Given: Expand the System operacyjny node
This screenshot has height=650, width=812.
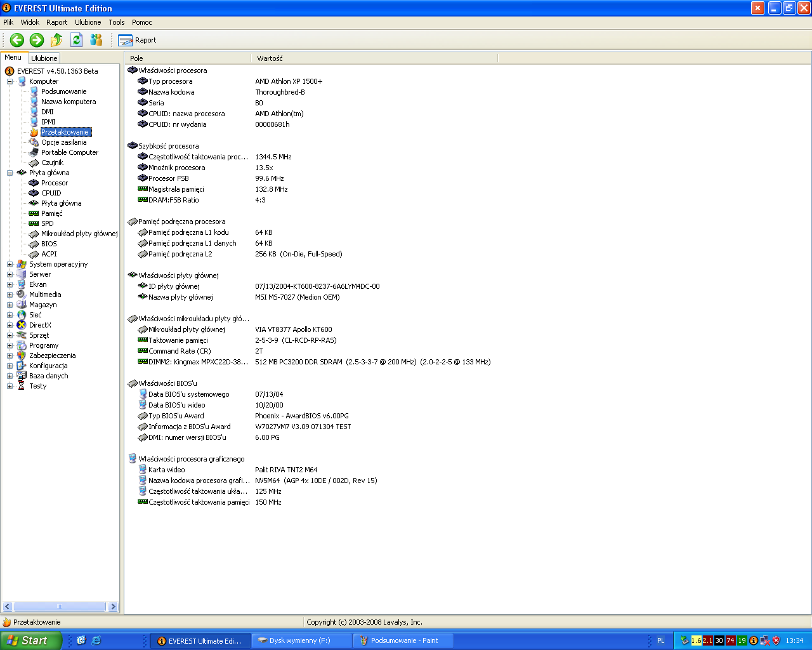Looking at the screenshot, I should (10, 264).
